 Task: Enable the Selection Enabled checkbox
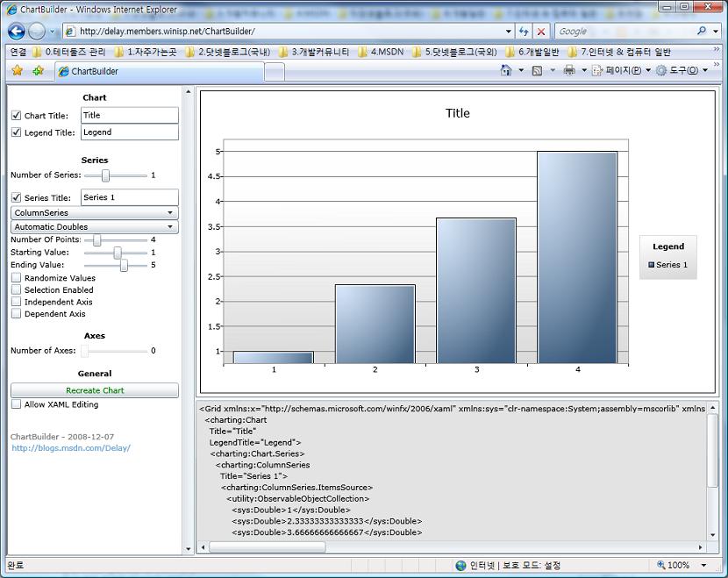[17, 289]
